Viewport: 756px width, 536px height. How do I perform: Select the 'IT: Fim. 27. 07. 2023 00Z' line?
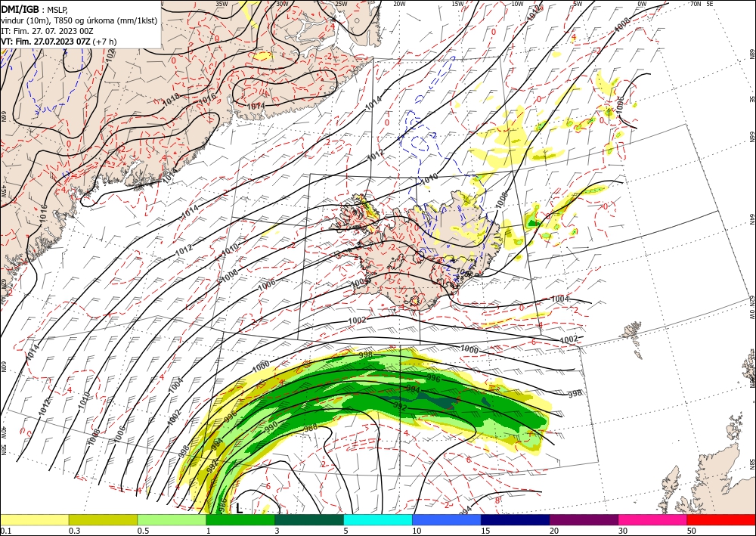click(x=47, y=31)
